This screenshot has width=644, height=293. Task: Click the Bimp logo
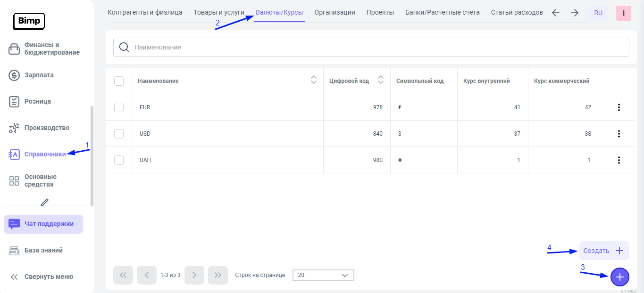point(29,21)
